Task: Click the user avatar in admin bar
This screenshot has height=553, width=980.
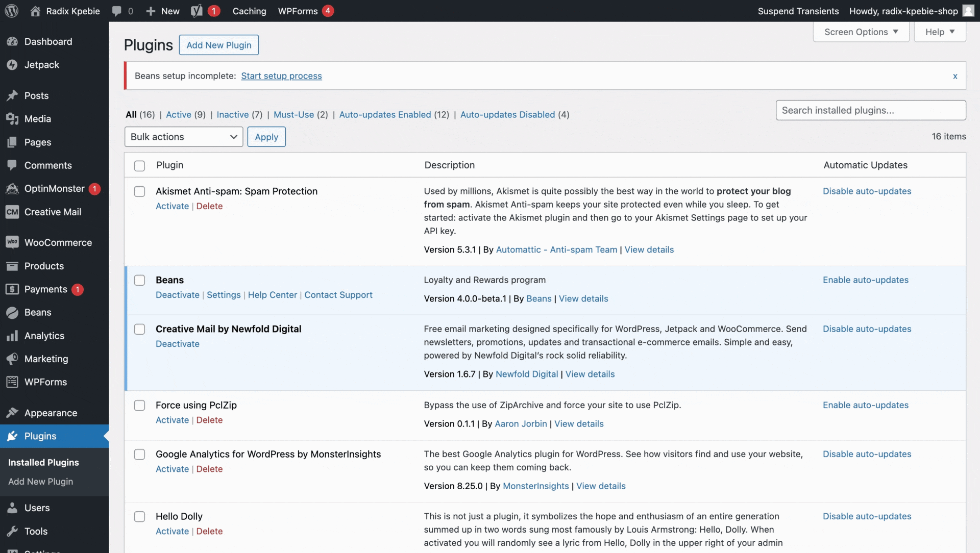Action: pos(968,11)
